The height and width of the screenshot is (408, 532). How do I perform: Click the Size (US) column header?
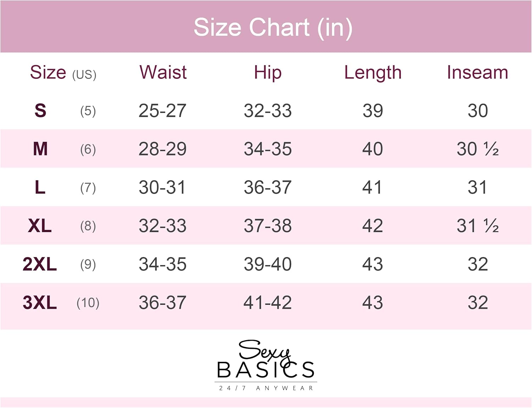tap(63, 73)
